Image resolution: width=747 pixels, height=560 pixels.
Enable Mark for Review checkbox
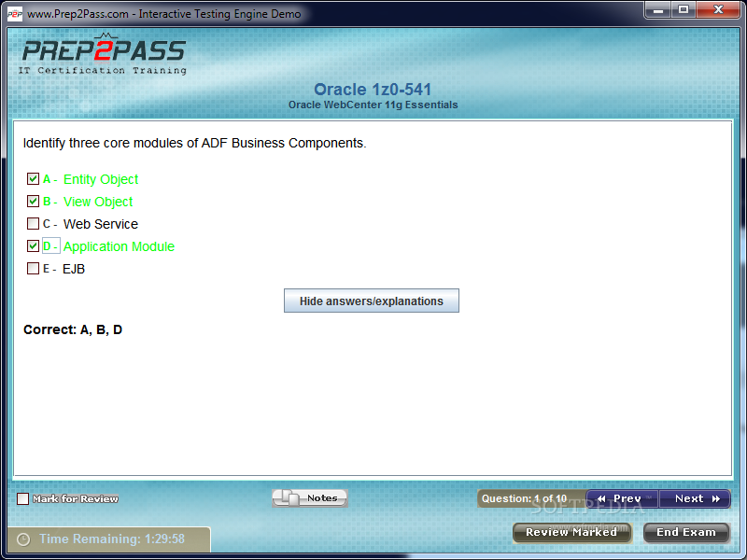pos(22,498)
